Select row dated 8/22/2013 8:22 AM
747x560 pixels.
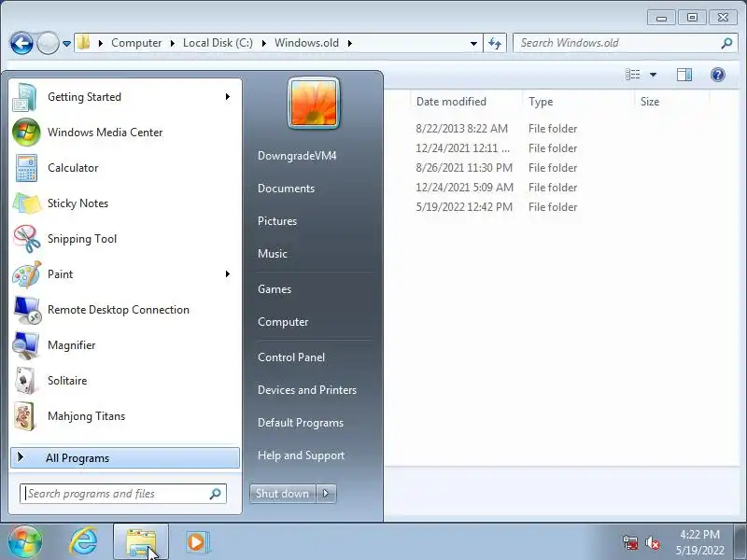pos(497,129)
